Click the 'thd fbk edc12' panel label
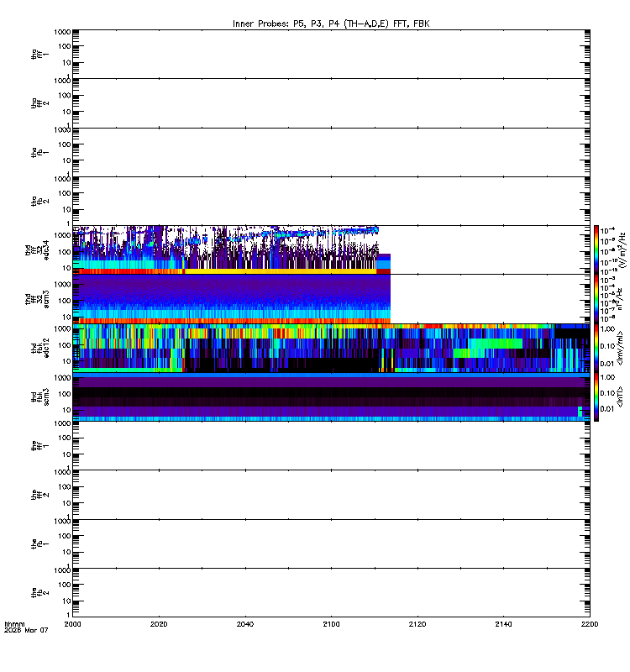 [40, 348]
